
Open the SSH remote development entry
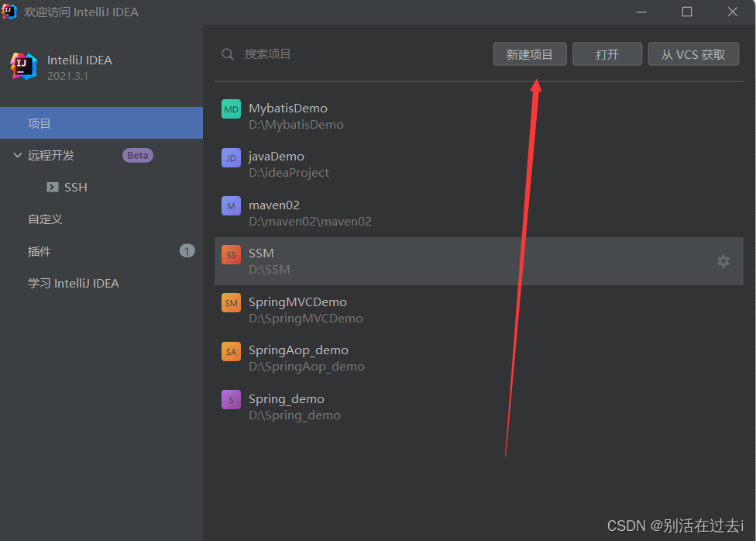[76, 188]
